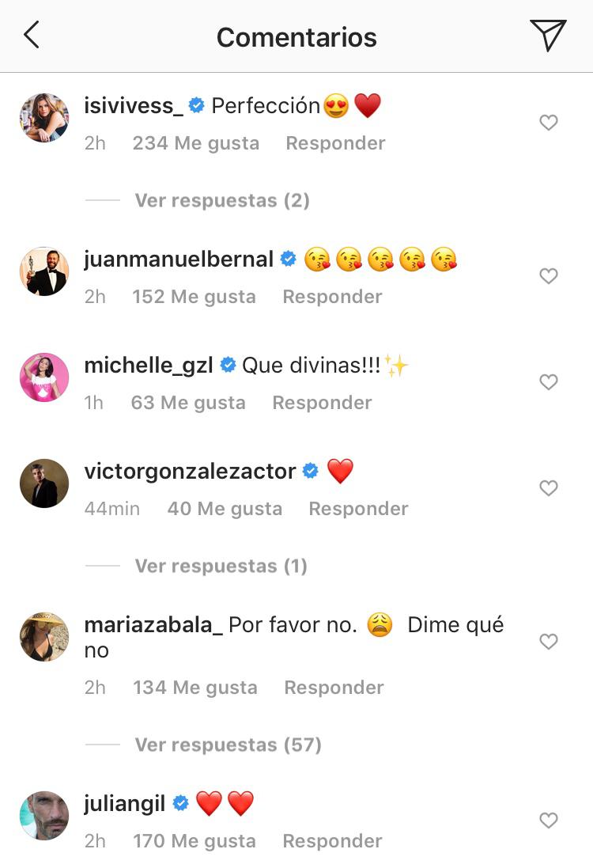Screen dimensions: 593x868
Task: Open isivivess_ profile picture
Action: point(44,118)
